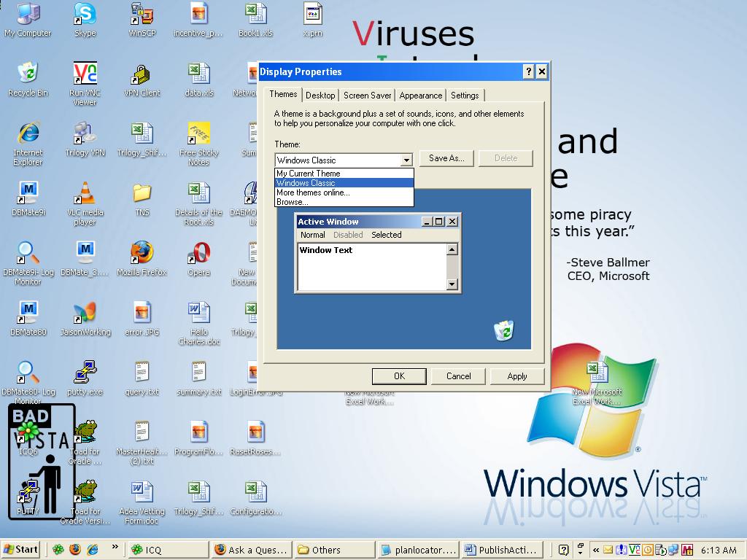Select the Adea Vetting Form.doc icon
This screenshot has height=560, width=747.
tap(142, 502)
